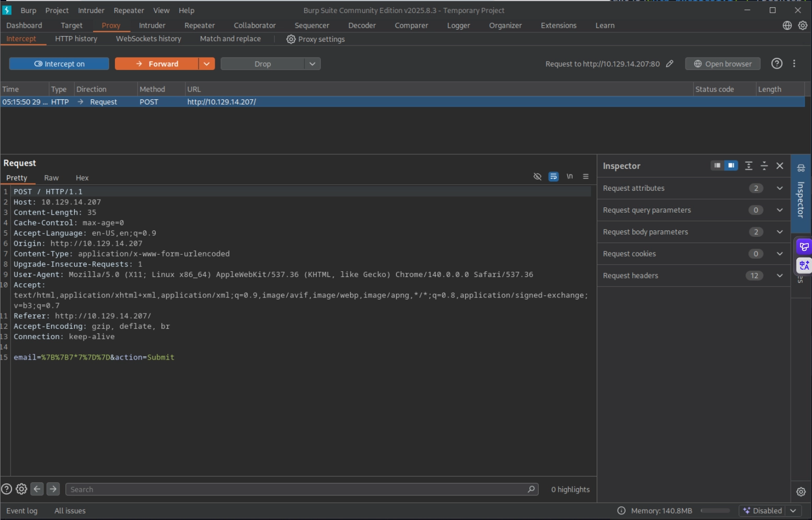
Task: Toggle hide non-printable characters eye icon
Action: point(537,177)
